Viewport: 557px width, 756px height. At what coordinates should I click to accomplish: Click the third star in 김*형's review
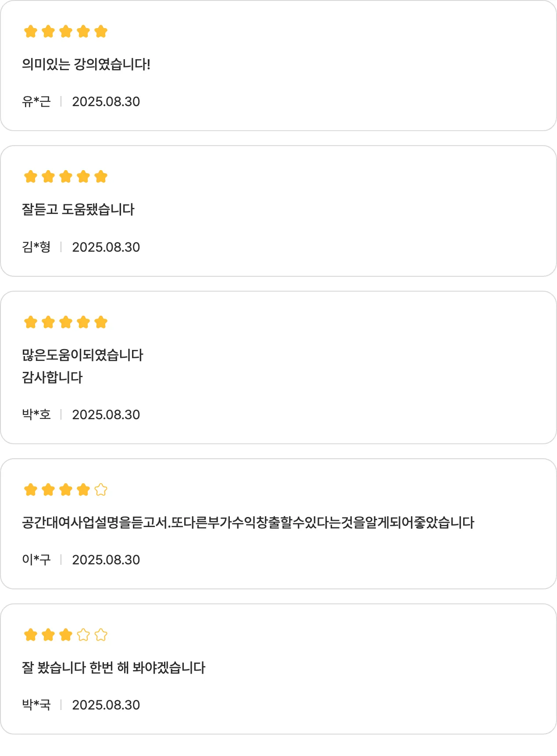coord(66,177)
